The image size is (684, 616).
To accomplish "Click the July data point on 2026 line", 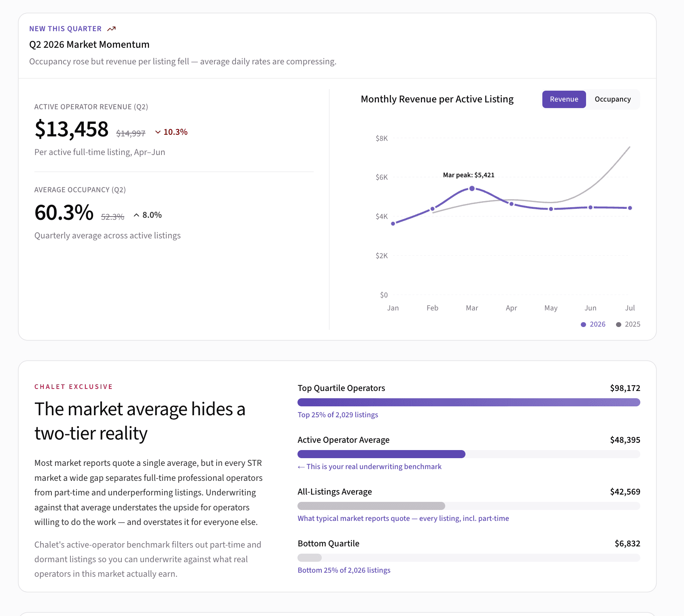I will pyautogui.click(x=630, y=208).
